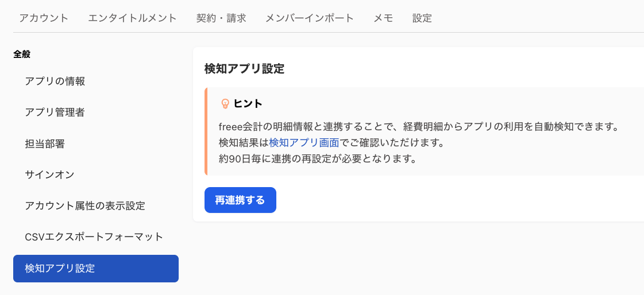The width and height of the screenshot is (644, 295).
Task: Click the 全般 section header
Action: pos(22,55)
